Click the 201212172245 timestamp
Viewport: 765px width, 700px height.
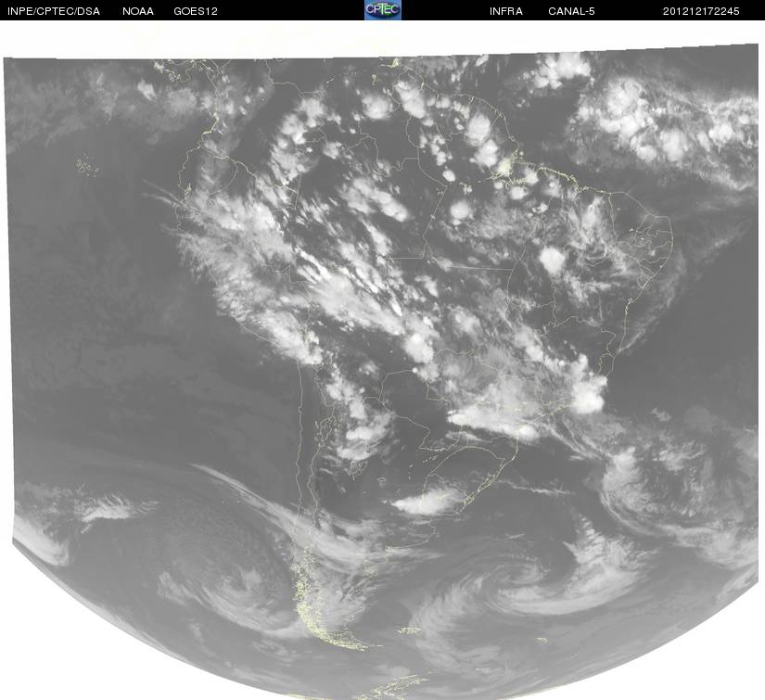tap(701, 11)
